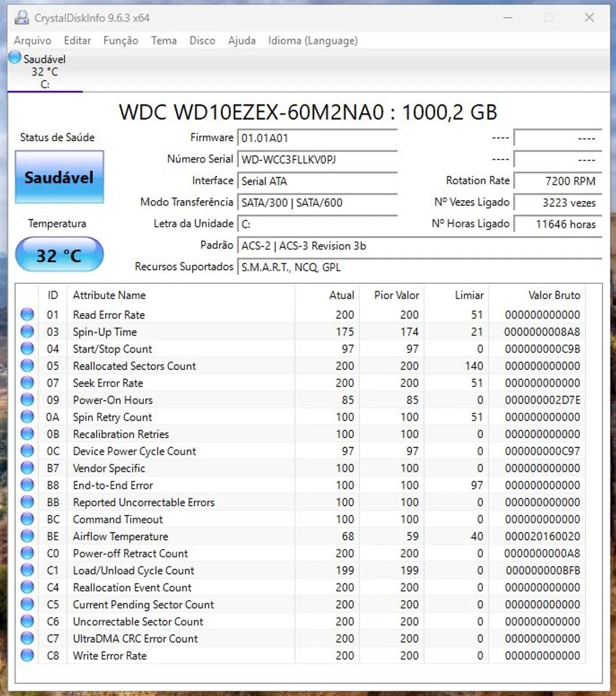Click status circle for End-to-End Error row
616x696 pixels.
(x=27, y=484)
